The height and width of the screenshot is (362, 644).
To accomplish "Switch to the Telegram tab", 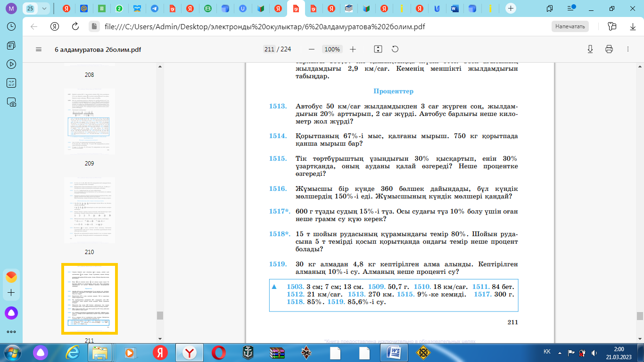I will point(154,8).
